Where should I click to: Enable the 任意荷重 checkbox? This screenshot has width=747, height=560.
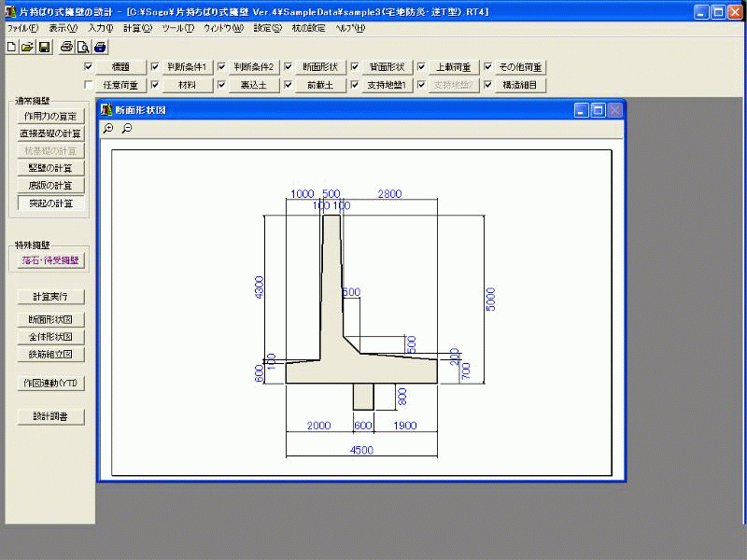pyautogui.click(x=89, y=85)
